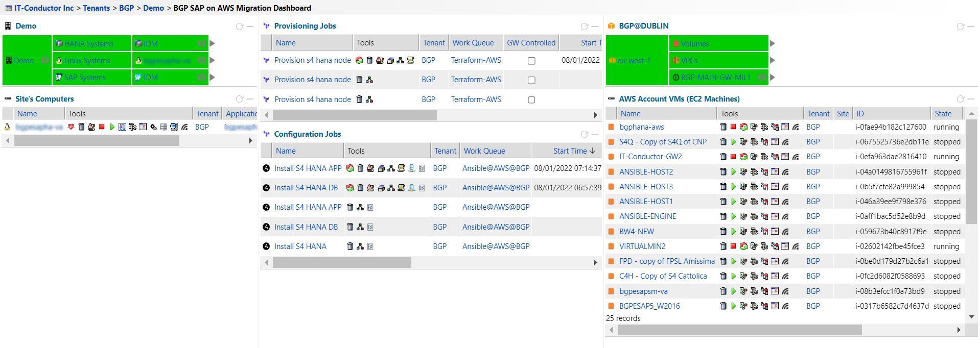Expand the arrow beside HANA Systems IDM
This screenshot has width=980, height=348.
coord(212,43)
